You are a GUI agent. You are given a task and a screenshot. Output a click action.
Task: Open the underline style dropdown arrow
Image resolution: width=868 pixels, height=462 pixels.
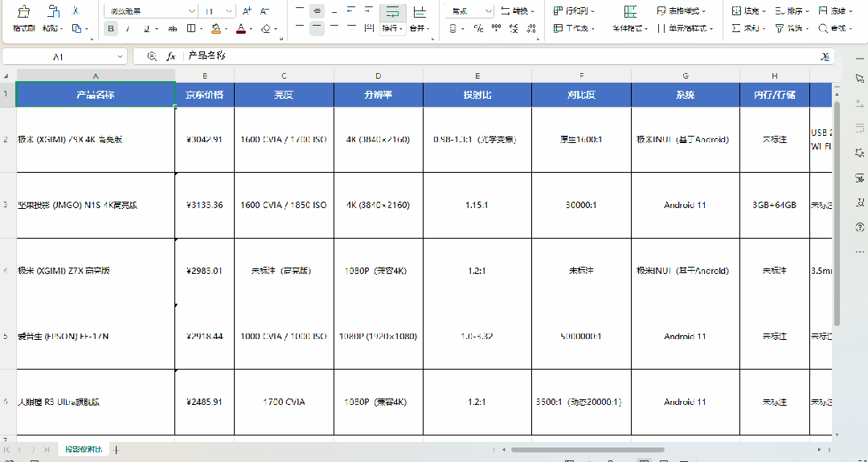(157, 29)
